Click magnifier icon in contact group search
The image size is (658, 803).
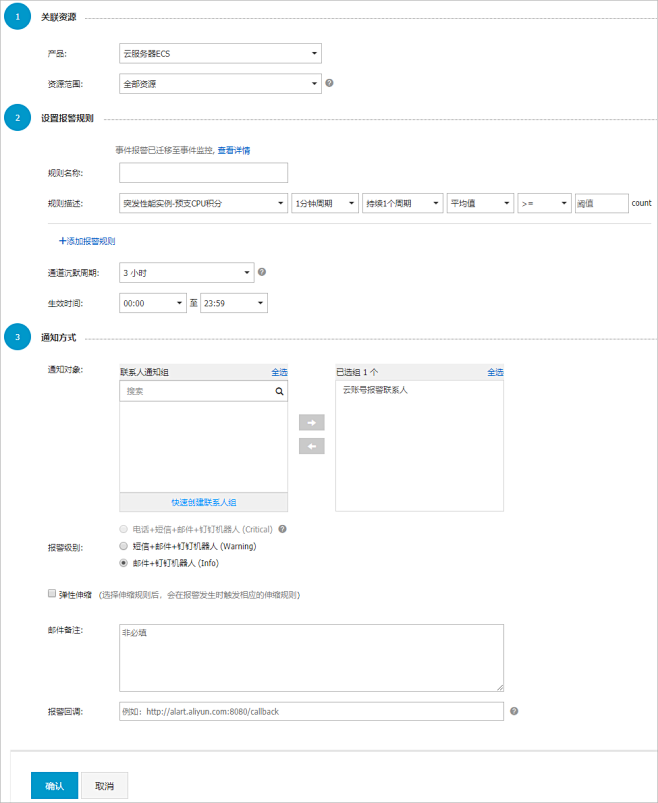point(279,391)
